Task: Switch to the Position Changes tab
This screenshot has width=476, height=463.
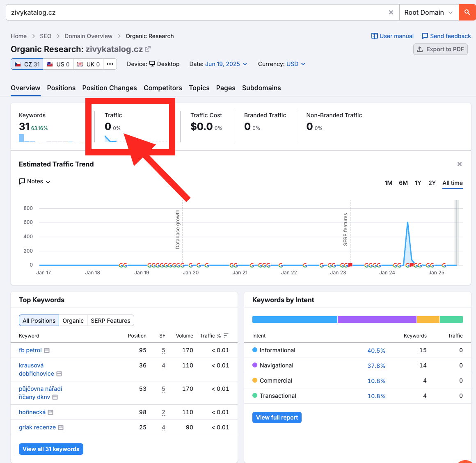Action: point(110,88)
